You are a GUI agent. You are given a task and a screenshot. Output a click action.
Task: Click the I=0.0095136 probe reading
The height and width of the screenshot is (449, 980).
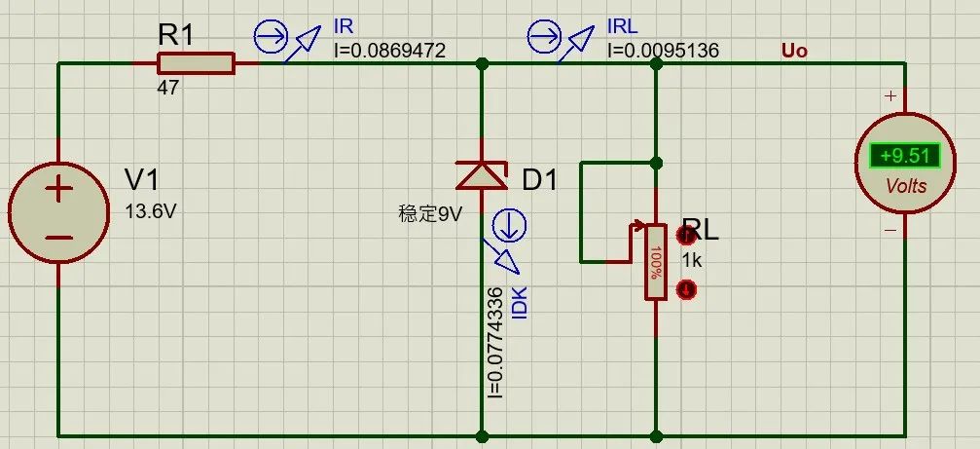tap(663, 51)
